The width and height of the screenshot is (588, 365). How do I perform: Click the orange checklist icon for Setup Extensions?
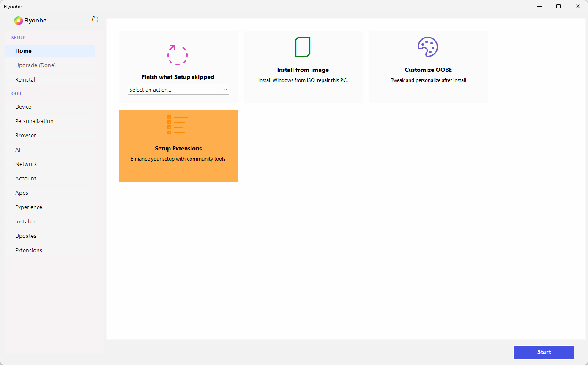pyautogui.click(x=178, y=125)
